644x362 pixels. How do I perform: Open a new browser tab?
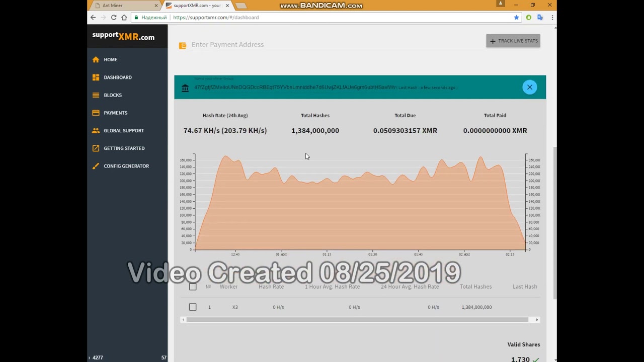pos(241,6)
